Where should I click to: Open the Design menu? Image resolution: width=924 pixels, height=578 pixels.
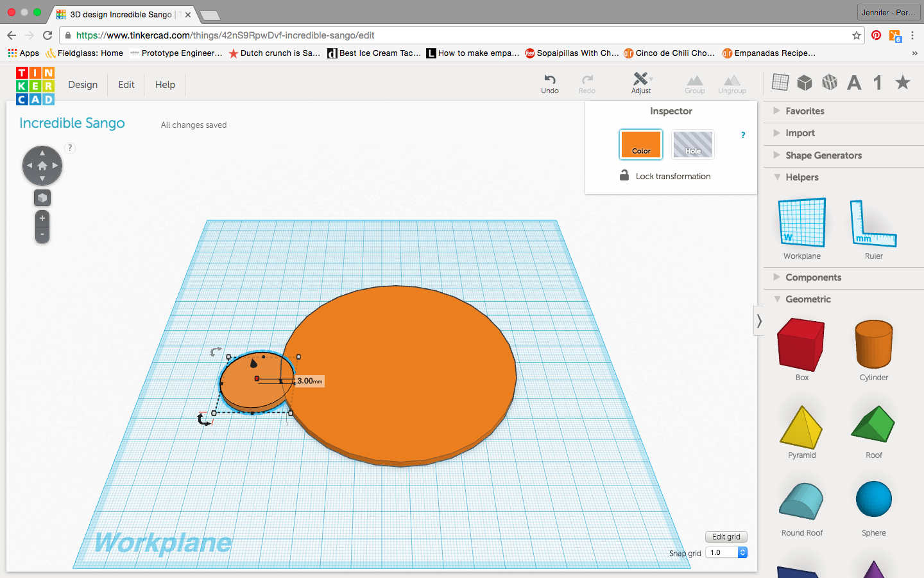(x=83, y=85)
